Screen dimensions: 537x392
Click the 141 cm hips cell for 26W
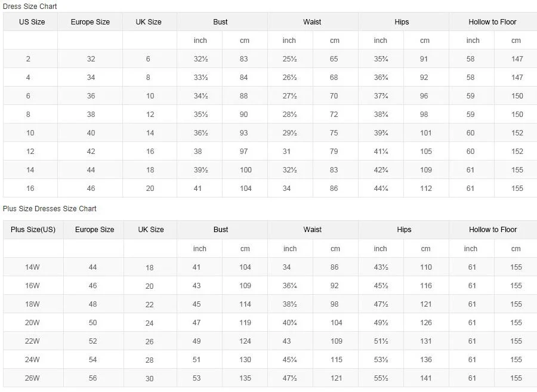(x=425, y=378)
